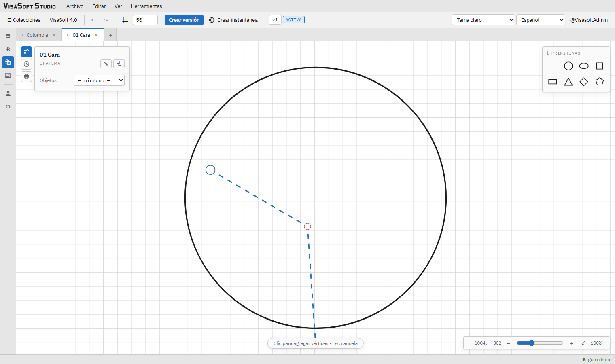
Task: Click the zoom out minus button
Action: (x=509, y=343)
